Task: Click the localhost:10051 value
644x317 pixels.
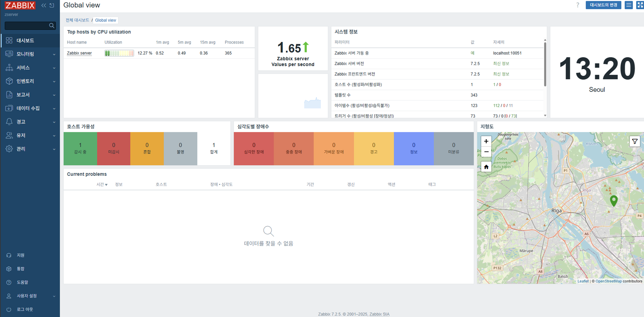Action: pos(507,53)
